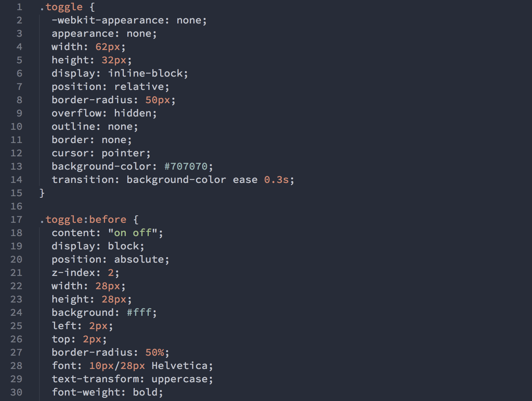532x401 pixels.
Task: Click line number 1 in the gutter
Action: click(x=19, y=7)
